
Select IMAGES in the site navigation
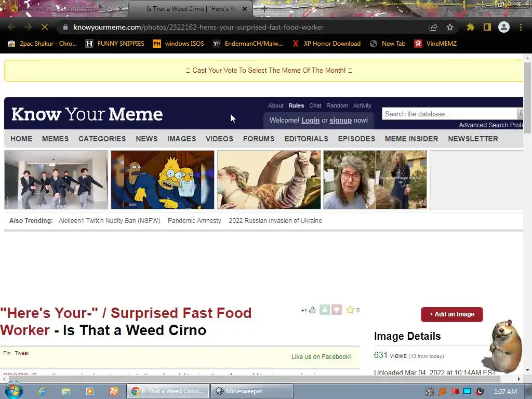click(181, 139)
